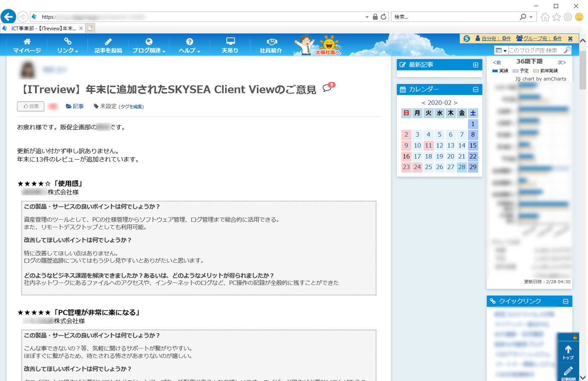Image resolution: width=588 pixels, height=381 pixels.
Task: Close the notification bar
Action: [x=570, y=38]
